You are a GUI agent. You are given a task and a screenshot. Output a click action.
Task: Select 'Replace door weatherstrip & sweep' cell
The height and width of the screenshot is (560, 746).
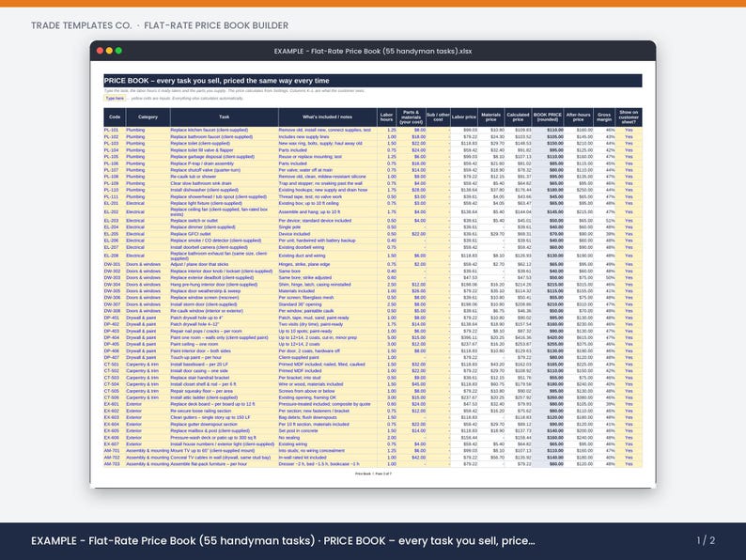(x=225, y=290)
